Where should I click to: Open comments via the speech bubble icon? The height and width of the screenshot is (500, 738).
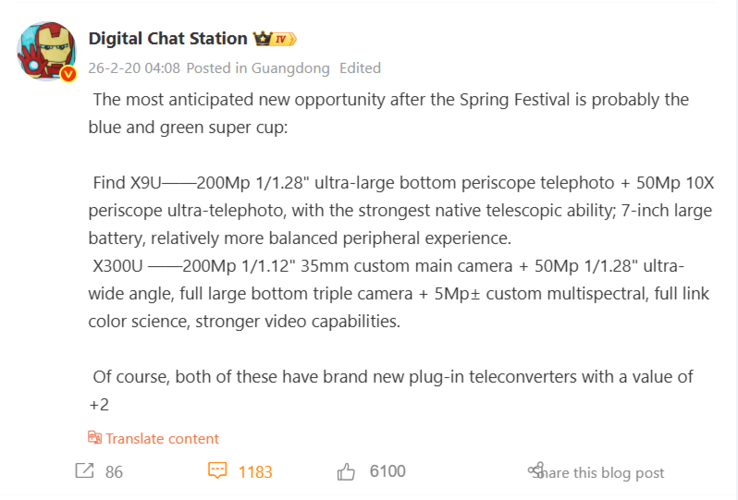tap(217, 471)
